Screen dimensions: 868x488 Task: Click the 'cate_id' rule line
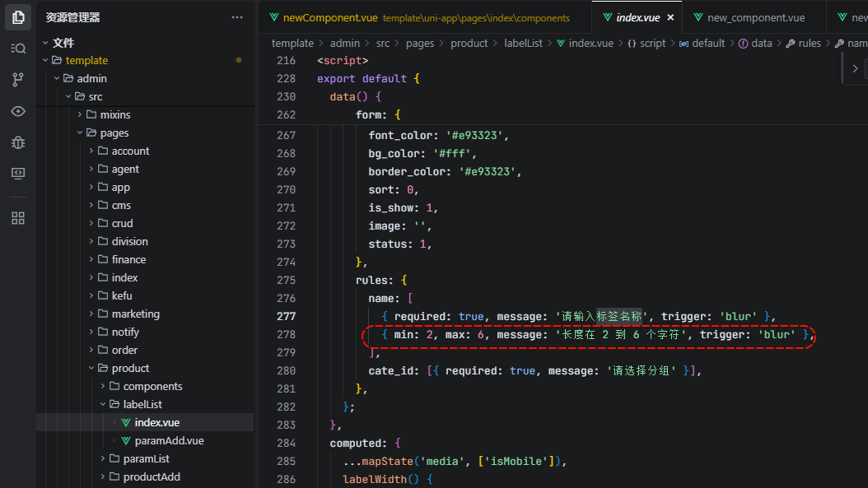click(534, 370)
